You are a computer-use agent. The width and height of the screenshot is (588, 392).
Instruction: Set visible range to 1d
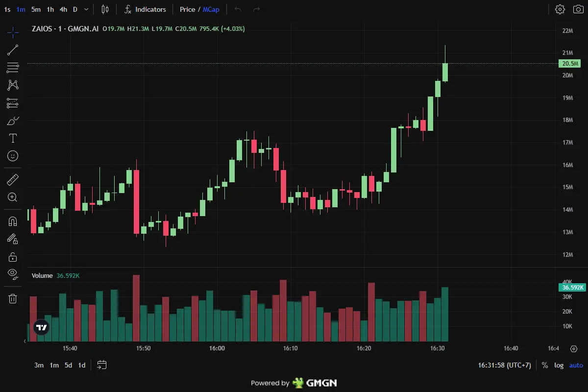82,365
